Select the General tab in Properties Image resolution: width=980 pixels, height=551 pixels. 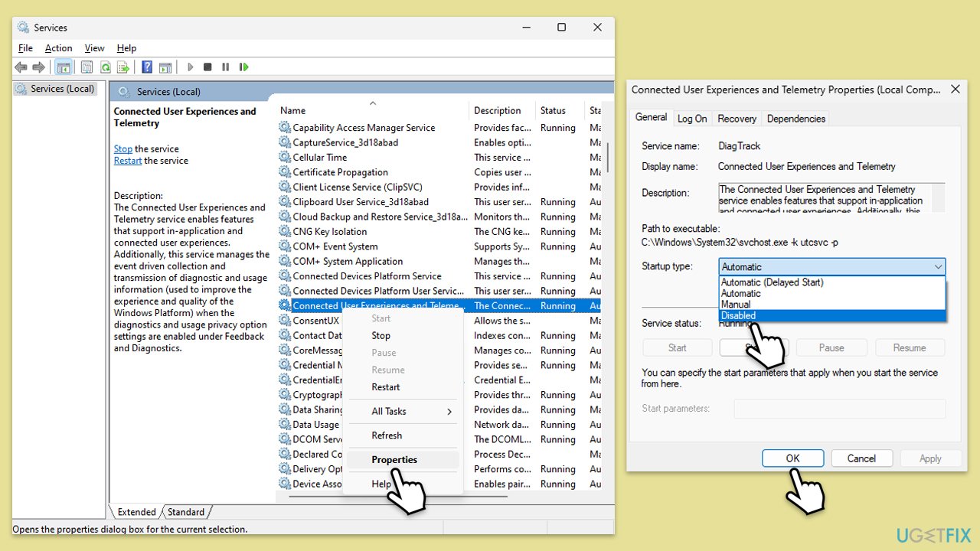point(651,117)
